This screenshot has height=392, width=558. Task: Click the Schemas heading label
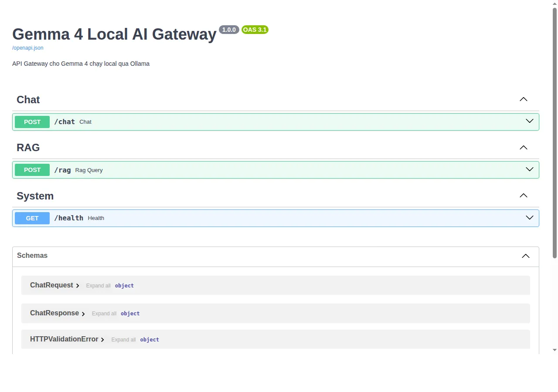(32, 256)
